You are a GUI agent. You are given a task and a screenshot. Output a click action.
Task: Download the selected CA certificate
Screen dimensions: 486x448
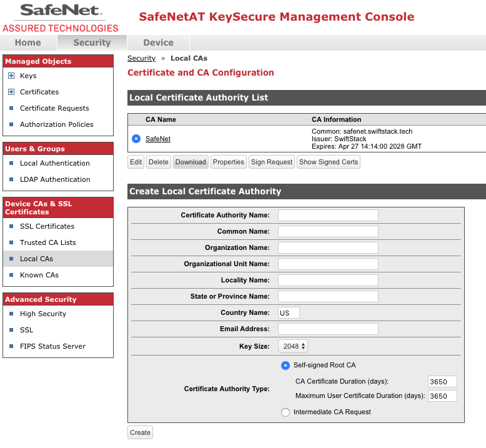[191, 162]
